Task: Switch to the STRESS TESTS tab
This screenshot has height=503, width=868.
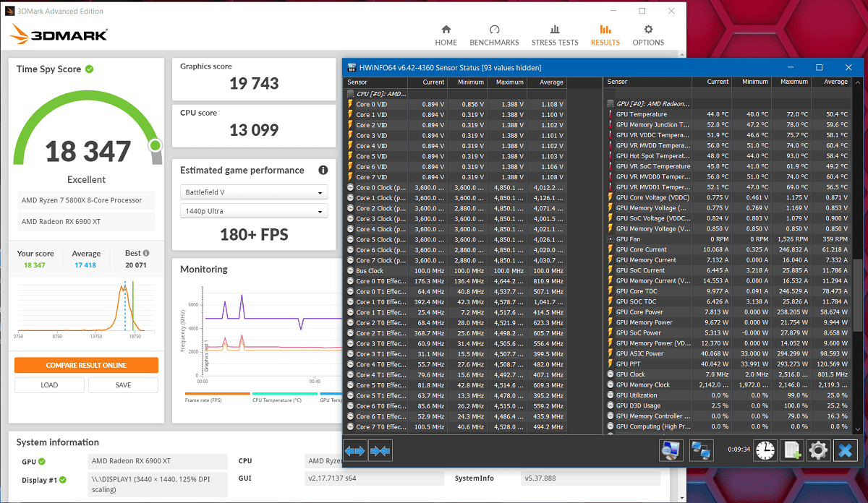Action: pyautogui.click(x=555, y=35)
